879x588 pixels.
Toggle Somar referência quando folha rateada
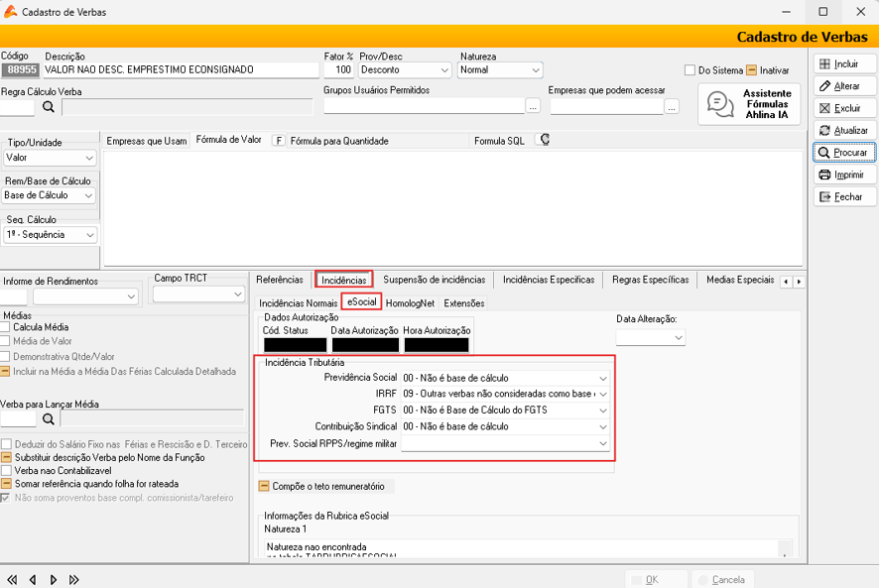click(6, 483)
